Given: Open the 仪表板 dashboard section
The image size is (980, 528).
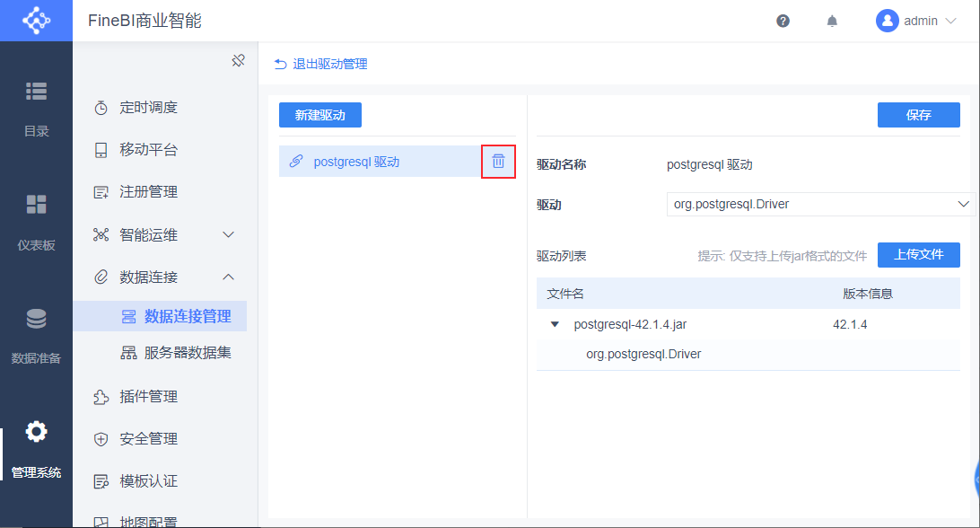Looking at the screenshot, I should 36,223.
